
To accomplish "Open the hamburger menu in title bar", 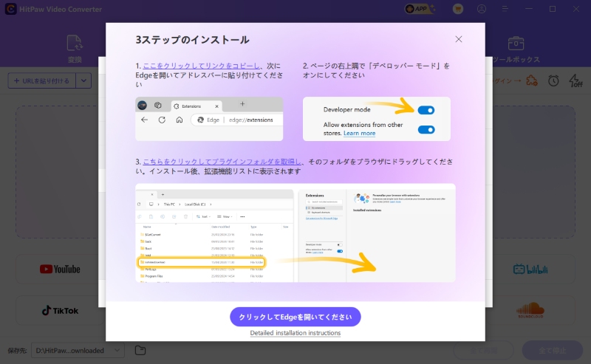I will (505, 9).
